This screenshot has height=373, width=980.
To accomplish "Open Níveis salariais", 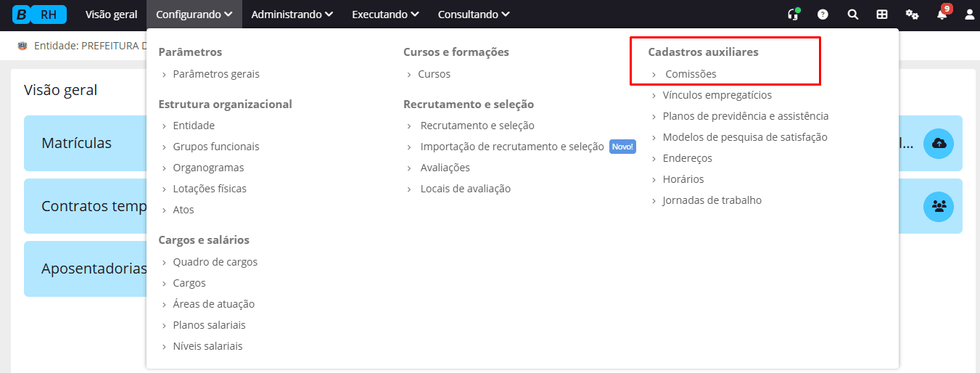I will [x=207, y=346].
